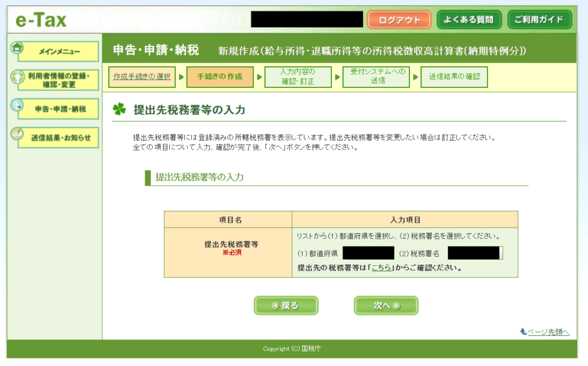The image size is (588, 366).
Task: Click the Copyright (C) 国税庁 footer text
Action: [292, 349]
